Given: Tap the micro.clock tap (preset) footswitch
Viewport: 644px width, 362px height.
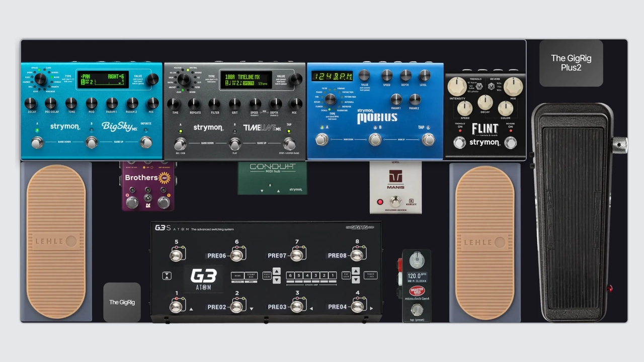Looking at the screenshot, I should click(x=416, y=309).
